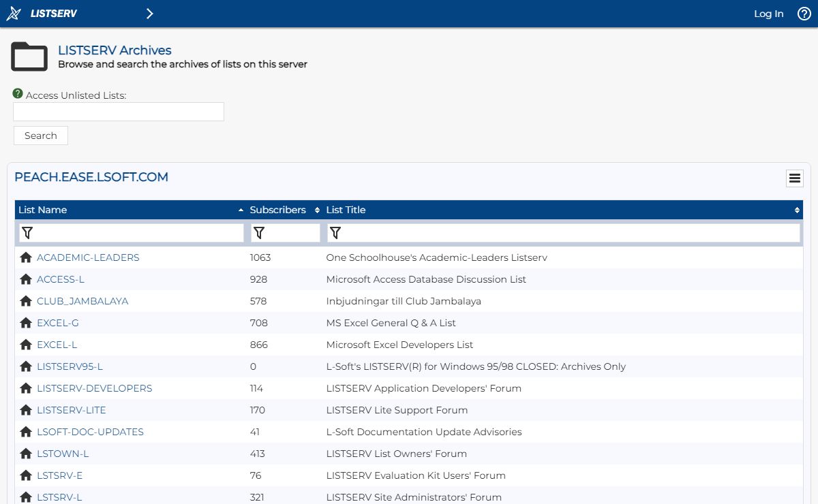Click subscriber count 928

pos(258,279)
